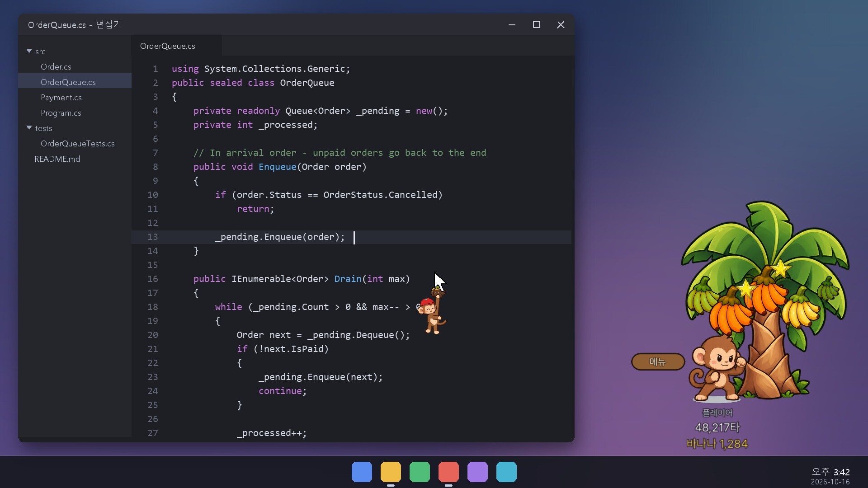Click the Drain method name on line 16
This screenshot has width=868, height=488.
348,279
